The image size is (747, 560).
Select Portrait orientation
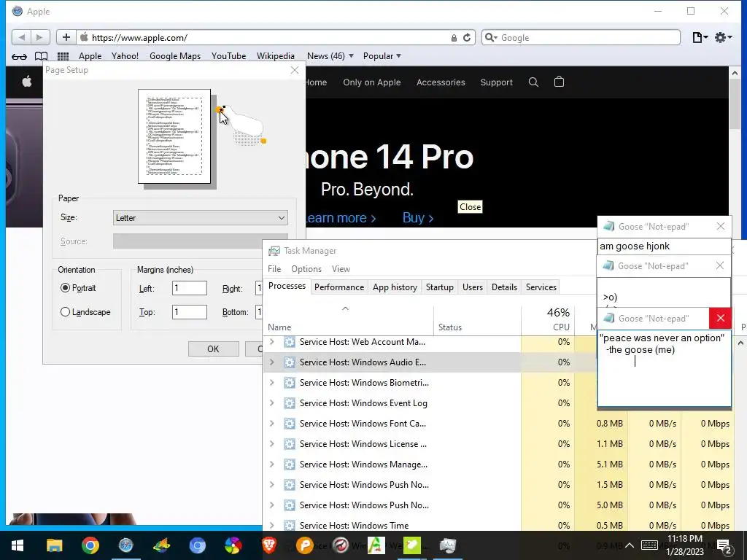tap(65, 288)
